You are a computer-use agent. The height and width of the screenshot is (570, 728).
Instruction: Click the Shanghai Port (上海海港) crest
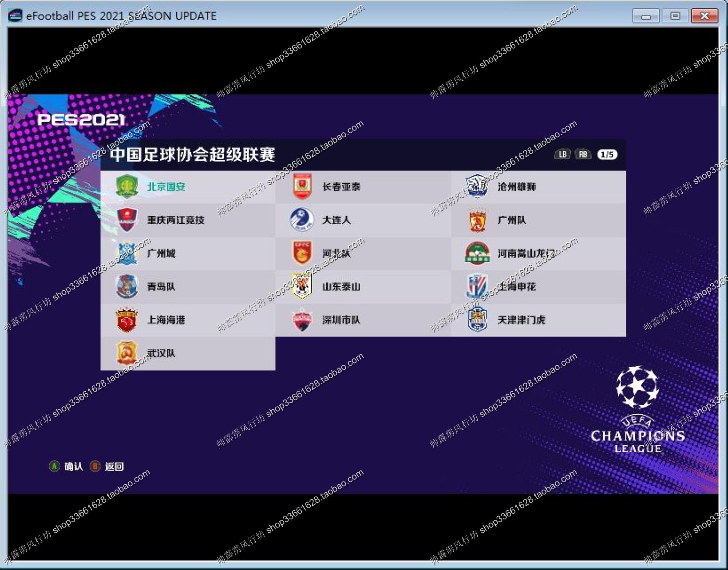pyautogui.click(x=127, y=320)
